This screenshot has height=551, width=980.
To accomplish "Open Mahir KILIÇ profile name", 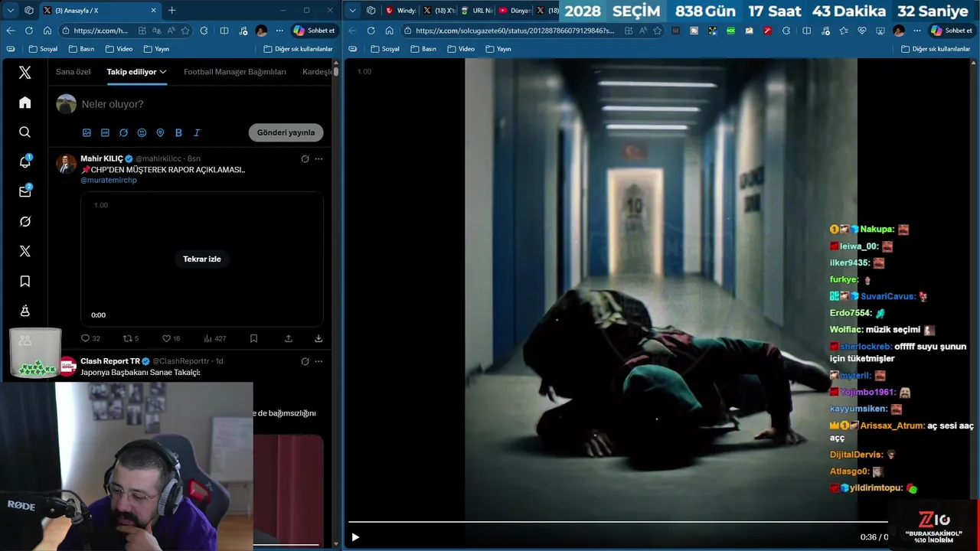I will (102, 158).
